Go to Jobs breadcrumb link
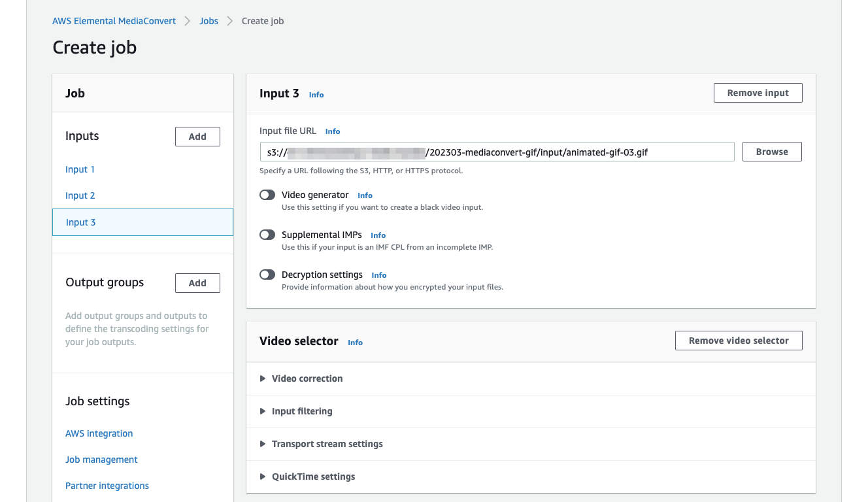868x502 pixels. click(209, 21)
